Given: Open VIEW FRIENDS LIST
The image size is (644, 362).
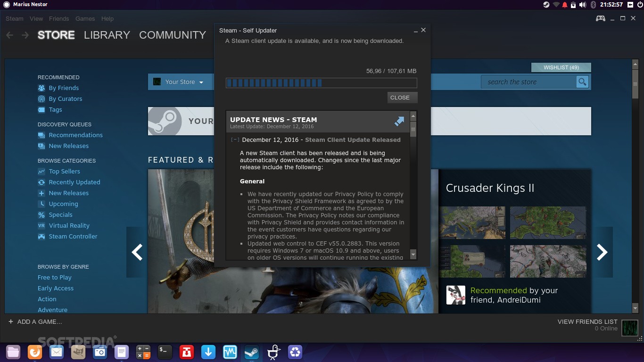Looking at the screenshot, I should pos(587,321).
